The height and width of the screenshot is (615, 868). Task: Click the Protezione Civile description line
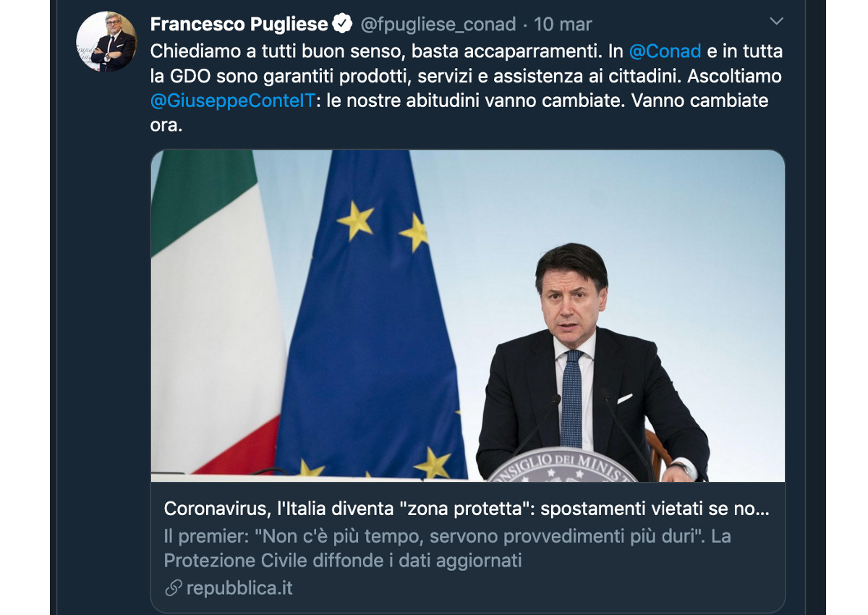click(x=343, y=561)
